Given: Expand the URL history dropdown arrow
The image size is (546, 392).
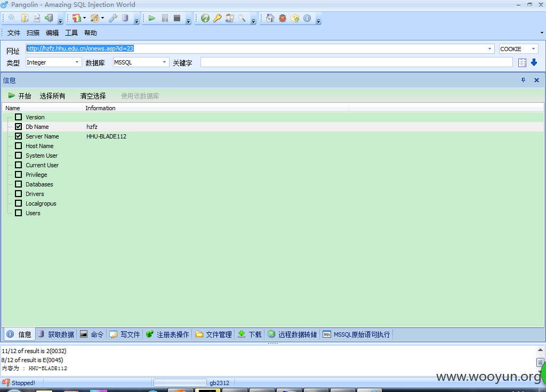Looking at the screenshot, I should point(489,48).
